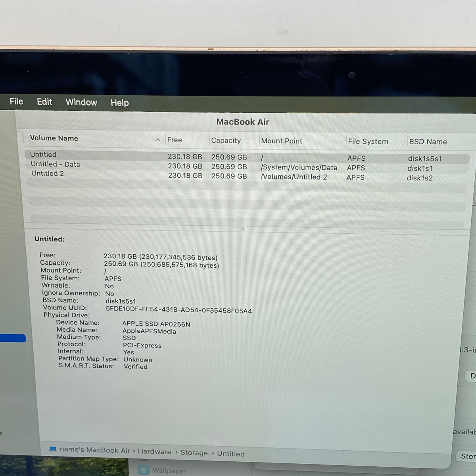Click protocol value PCI-Express

coord(142,345)
